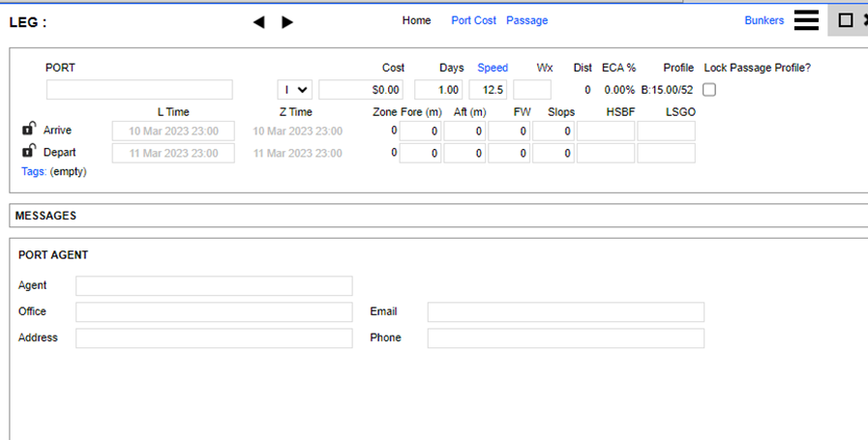Click the PORT name input field
This screenshot has height=440, width=868.
click(139, 90)
